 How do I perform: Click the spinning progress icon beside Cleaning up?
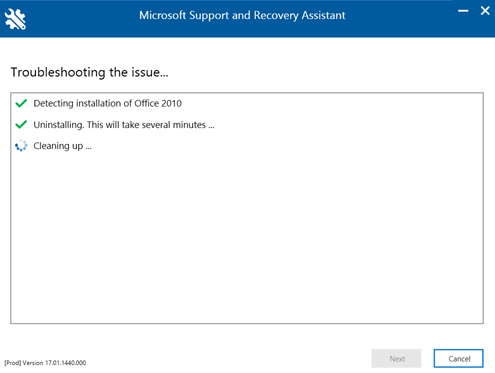pyautogui.click(x=21, y=146)
